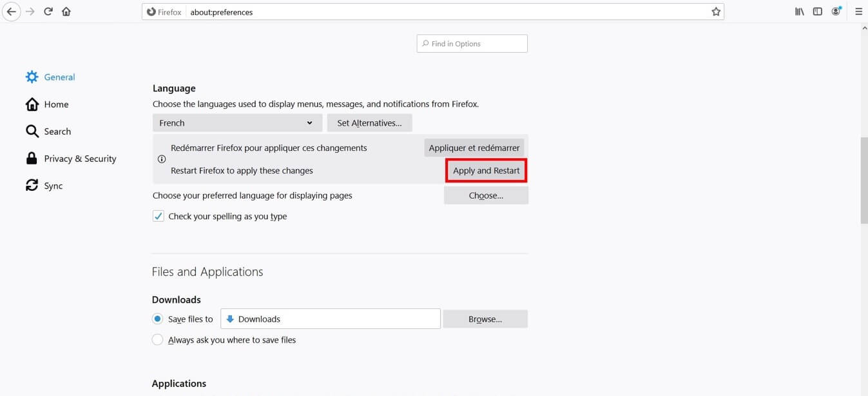The image size is (868, 396).
Task: Reload the page with the refresh icon
Action: point(48,12)
